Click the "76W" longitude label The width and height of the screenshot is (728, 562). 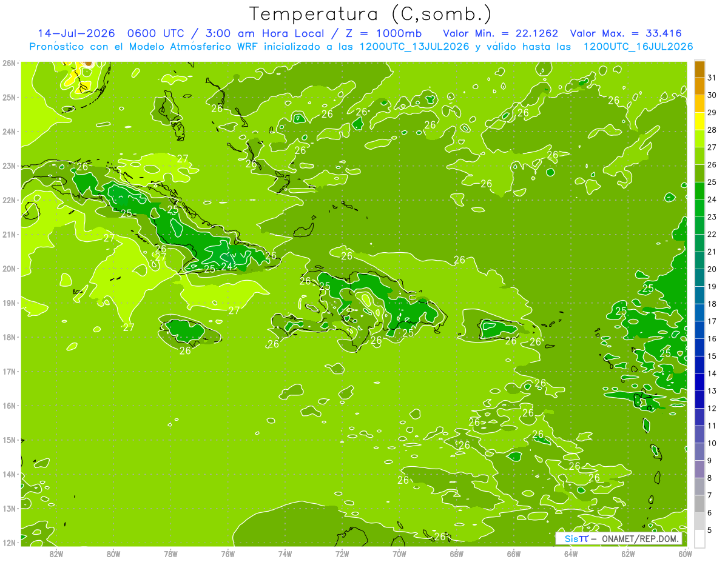click(227, 554)
